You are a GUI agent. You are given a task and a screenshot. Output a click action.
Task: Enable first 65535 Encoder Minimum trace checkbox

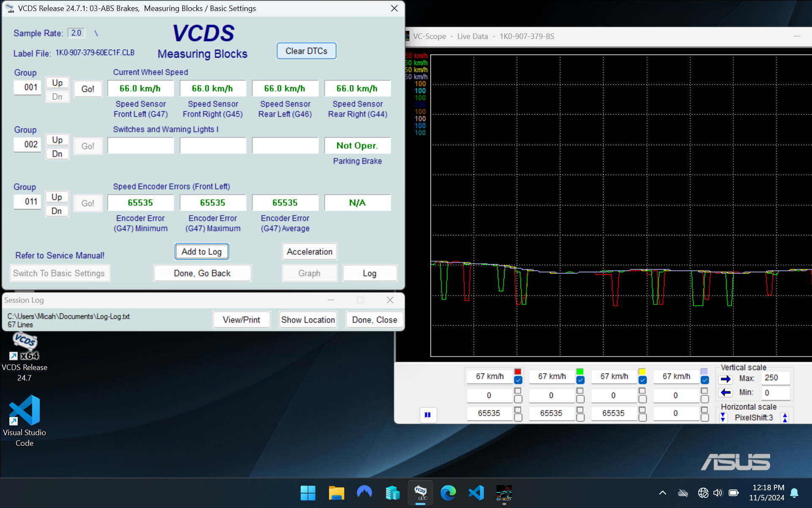click(x=518, y=417)
